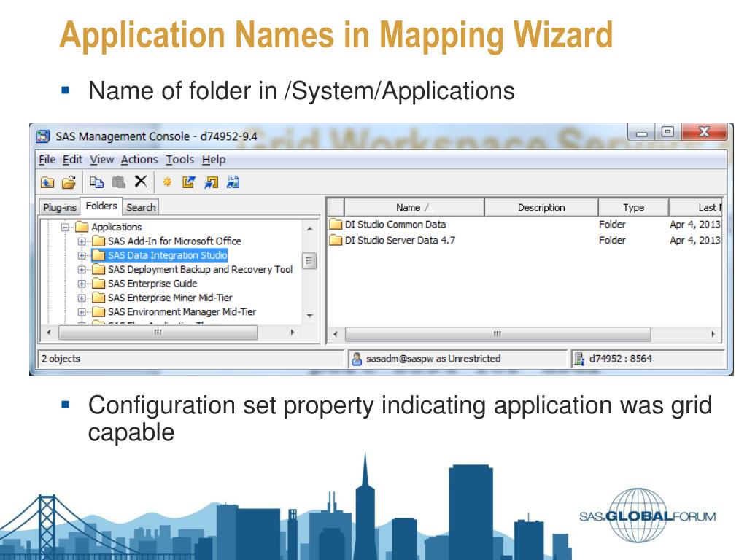
Task: Expand SAS Data Integration Studio node
Action: coord(82,256)
